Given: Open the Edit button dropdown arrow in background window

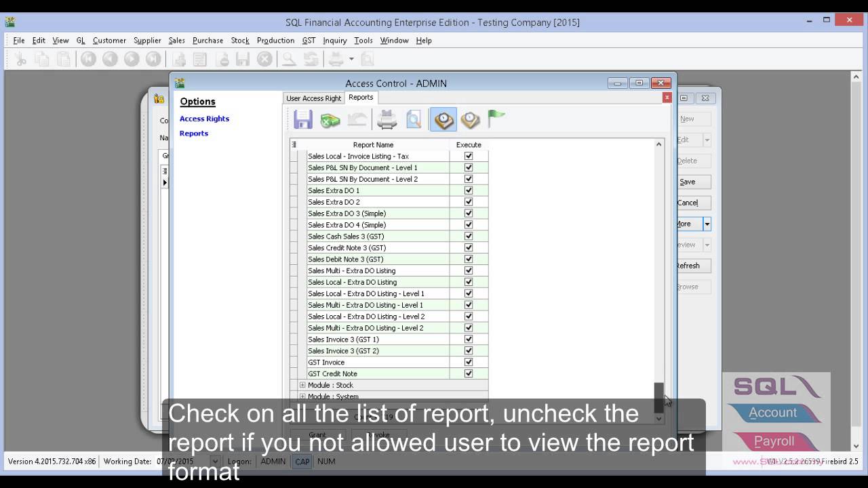Looking at the screenshot, I should 707,140.
